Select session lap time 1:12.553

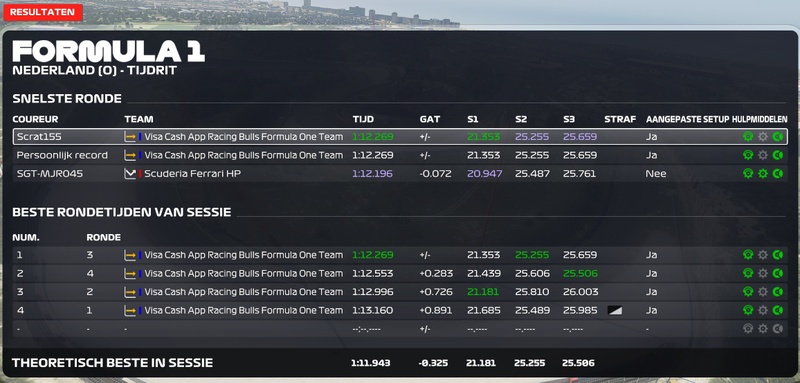[x=372, y=273]
